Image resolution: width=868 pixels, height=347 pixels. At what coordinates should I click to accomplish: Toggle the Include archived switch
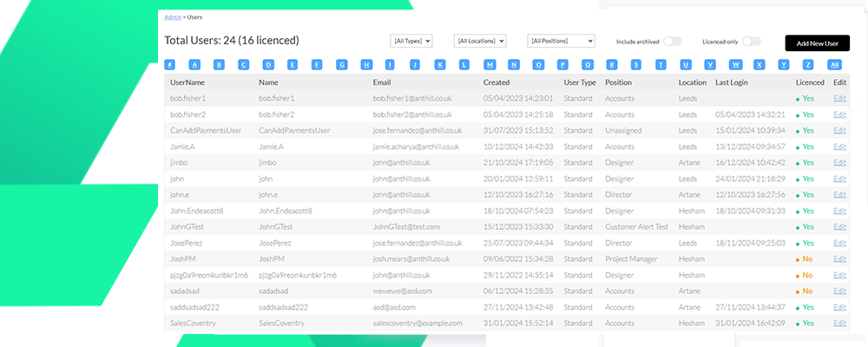[x=673, y=41]
